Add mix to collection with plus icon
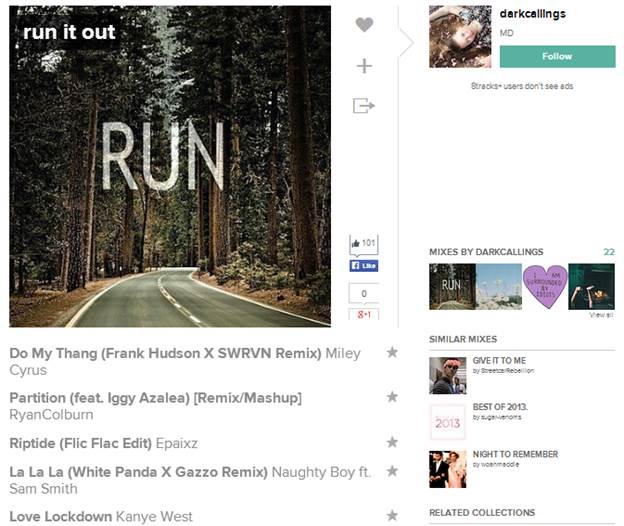 point(364,66)
